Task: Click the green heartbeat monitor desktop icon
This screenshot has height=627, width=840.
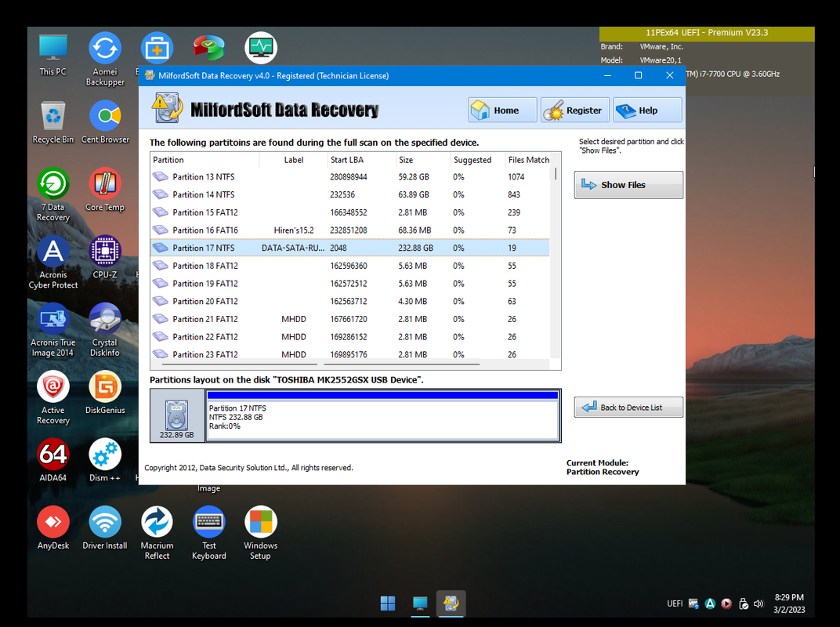Action: [261, 48]
